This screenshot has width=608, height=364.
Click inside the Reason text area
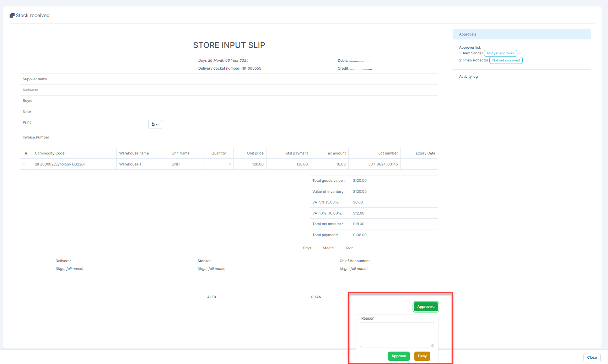point(397,335)
